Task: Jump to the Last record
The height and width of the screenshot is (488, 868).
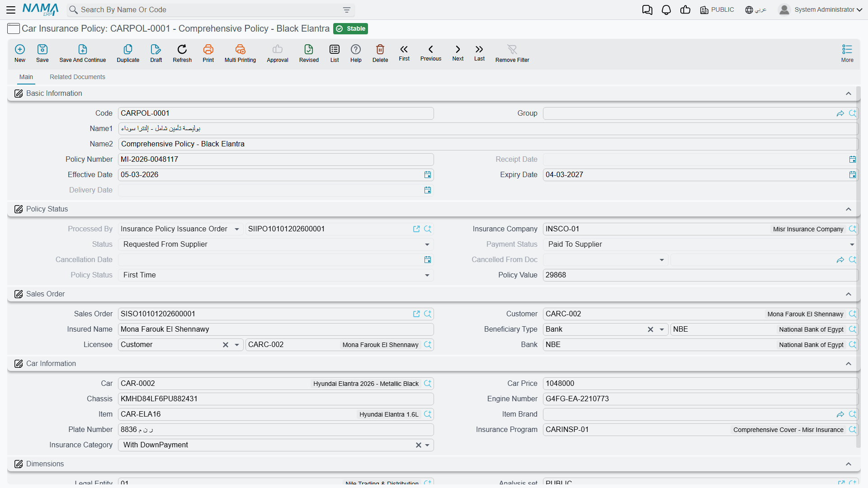Action: pyautogui.click(x=479, y=52)
